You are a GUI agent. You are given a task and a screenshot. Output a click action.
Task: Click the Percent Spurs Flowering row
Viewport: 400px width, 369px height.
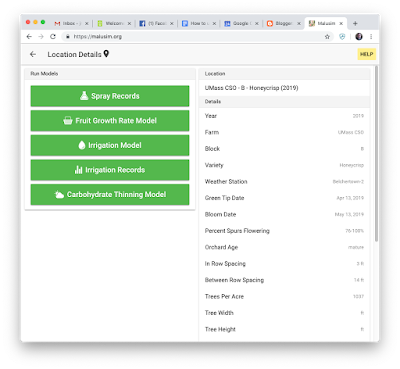284,231
